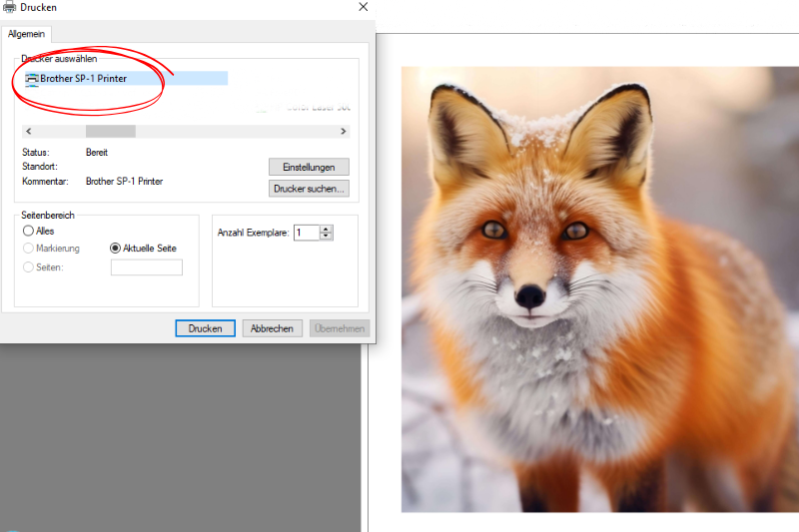Decrease Anzahl Exemplare with the down arrow

(327, 237)
